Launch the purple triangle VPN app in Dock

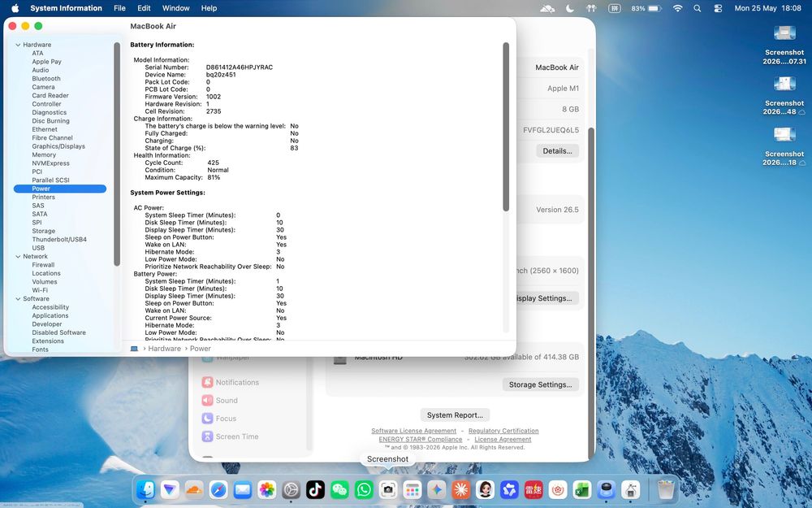[x=170, y=489]
